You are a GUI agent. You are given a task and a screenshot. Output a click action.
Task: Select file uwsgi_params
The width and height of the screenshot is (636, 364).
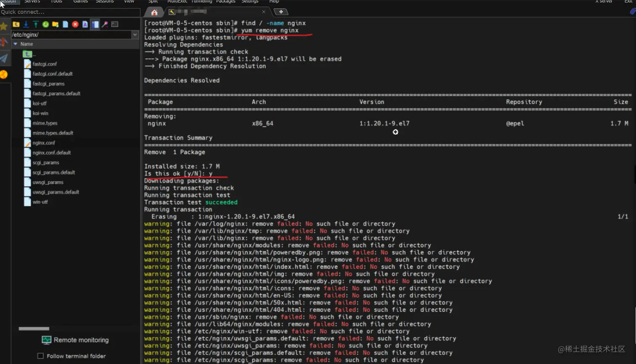[48, 182]
